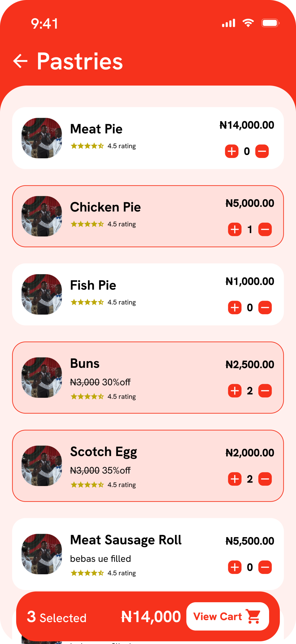
Task: Decrease Meat Pie quantity with minus icon
Action: (x=262, y=151)
